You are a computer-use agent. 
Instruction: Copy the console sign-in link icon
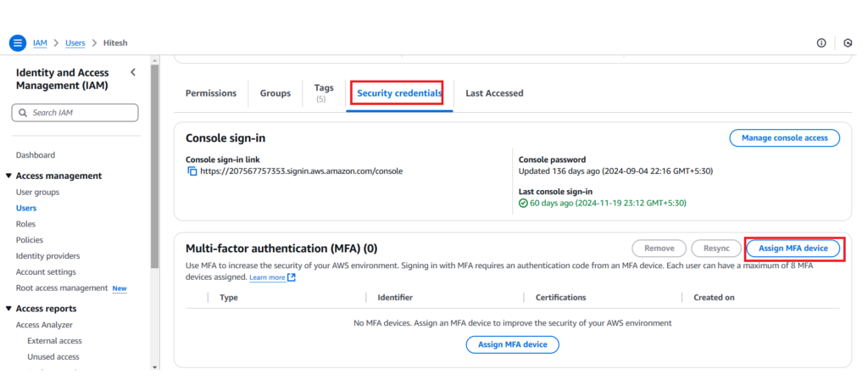point(192,171)
